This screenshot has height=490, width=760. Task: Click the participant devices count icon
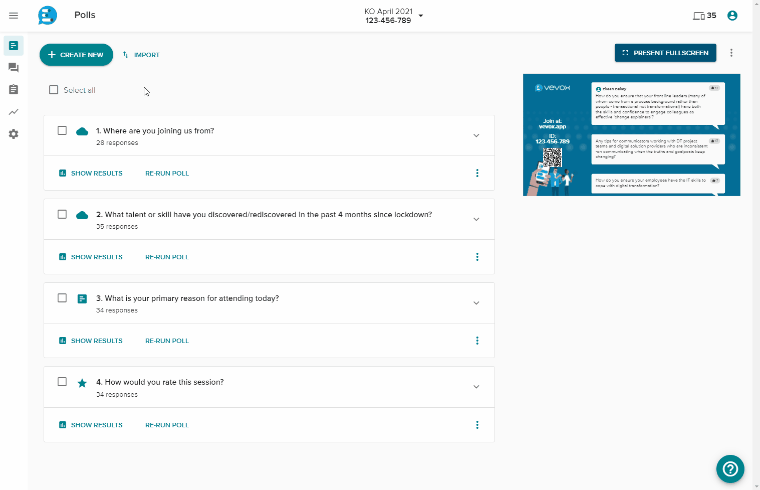(x=698, y=16)
